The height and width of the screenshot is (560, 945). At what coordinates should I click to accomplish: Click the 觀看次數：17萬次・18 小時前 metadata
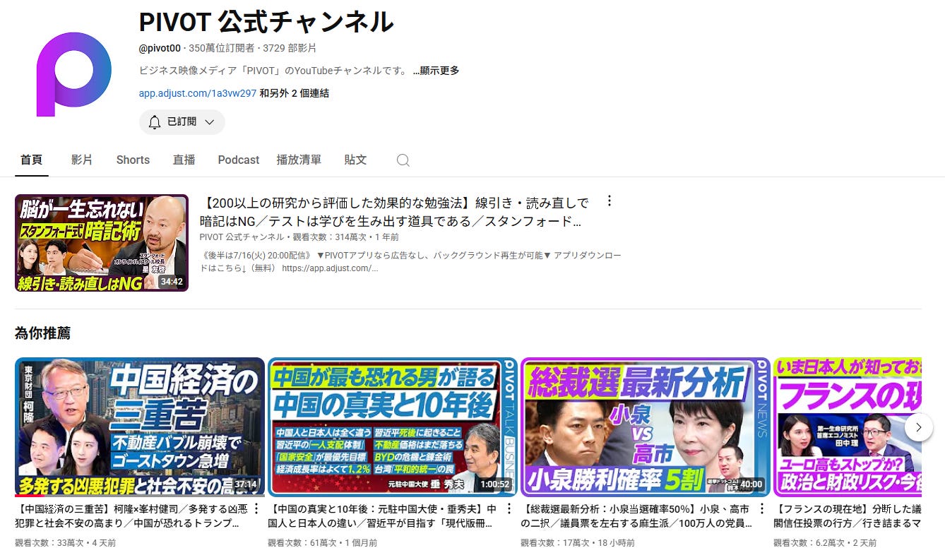578,543
